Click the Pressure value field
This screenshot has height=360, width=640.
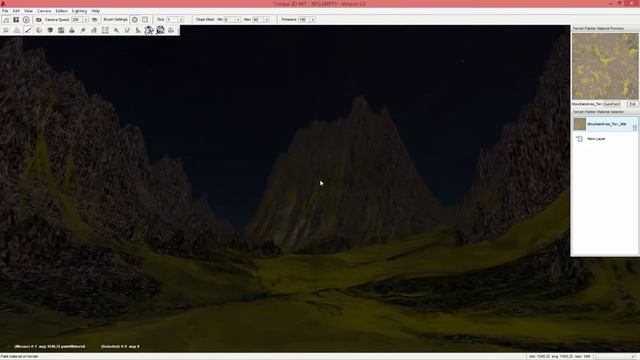click(304, 20)
